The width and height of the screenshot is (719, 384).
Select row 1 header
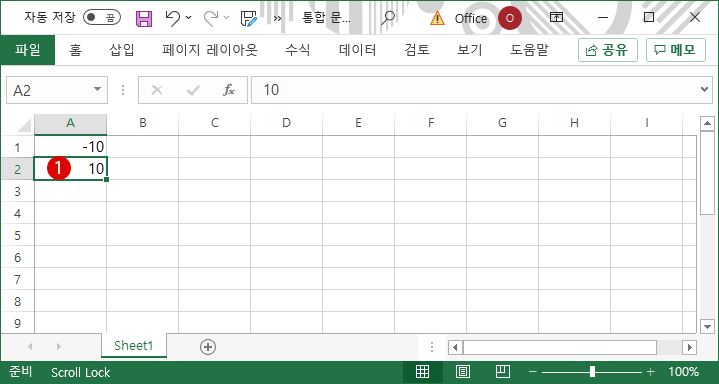(x=17, y=147)
